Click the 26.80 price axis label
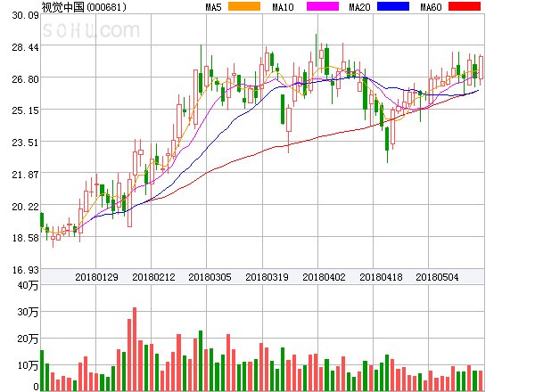 pyautogui.click(x=25, y=79)
